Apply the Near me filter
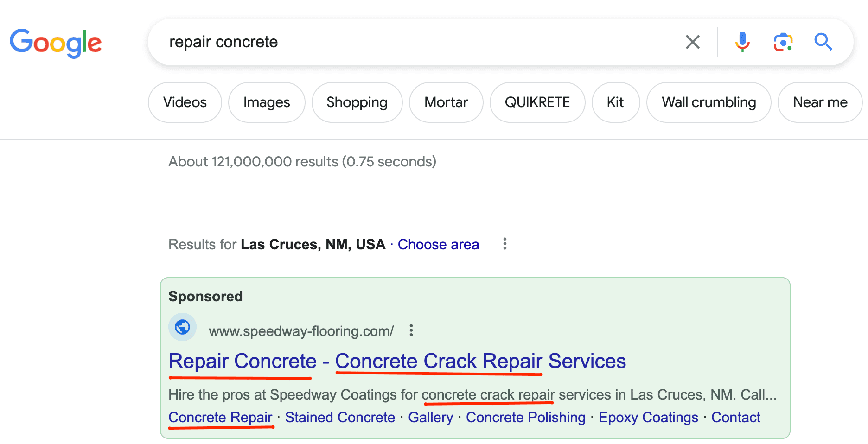The width and height of the screenshot is (868, 444). [820, 102]
